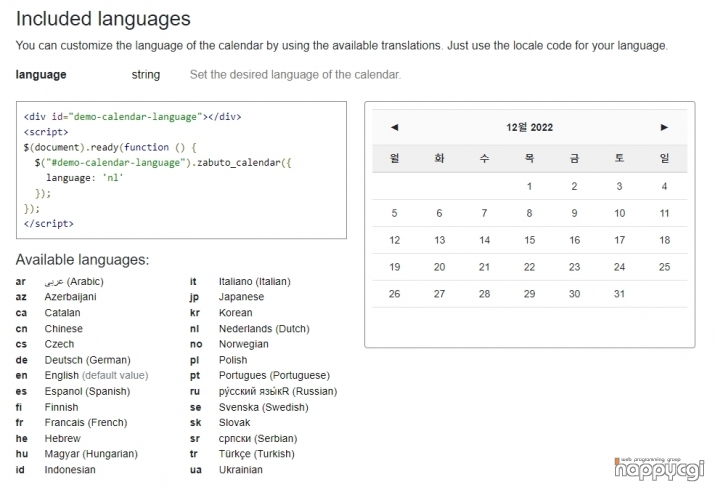Screen dimensions: 715x490
Task: Select day 1 in the calendar
Action: (529, 186)
